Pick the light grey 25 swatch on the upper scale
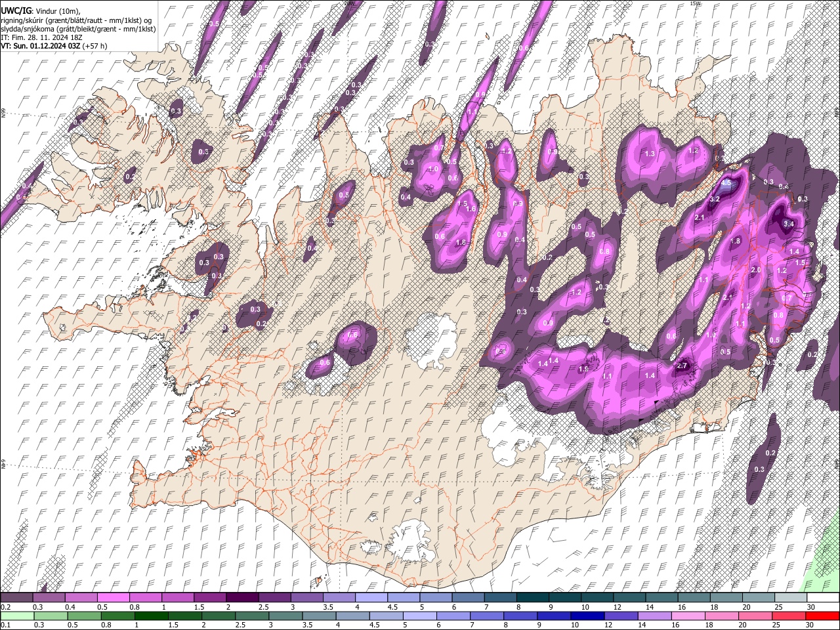 [x=791, y=598]
